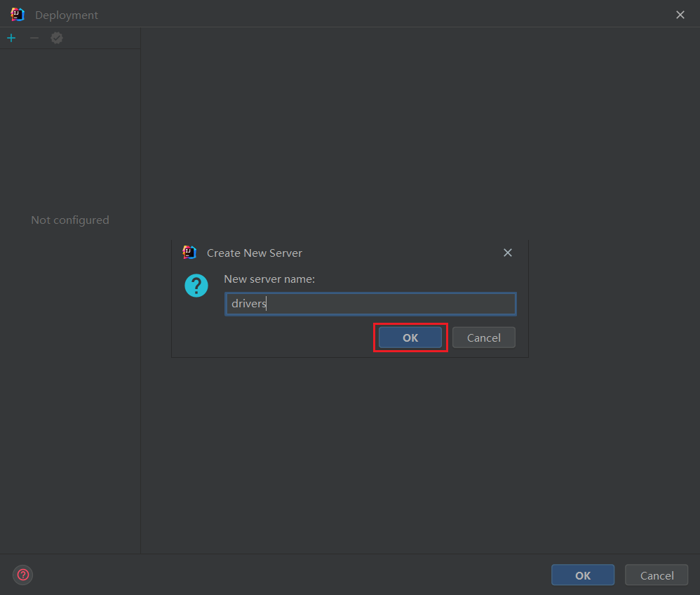This screenshot has width=700, height=595.
Task: Click the 'Not configured' text
Action: pos(70,220)
